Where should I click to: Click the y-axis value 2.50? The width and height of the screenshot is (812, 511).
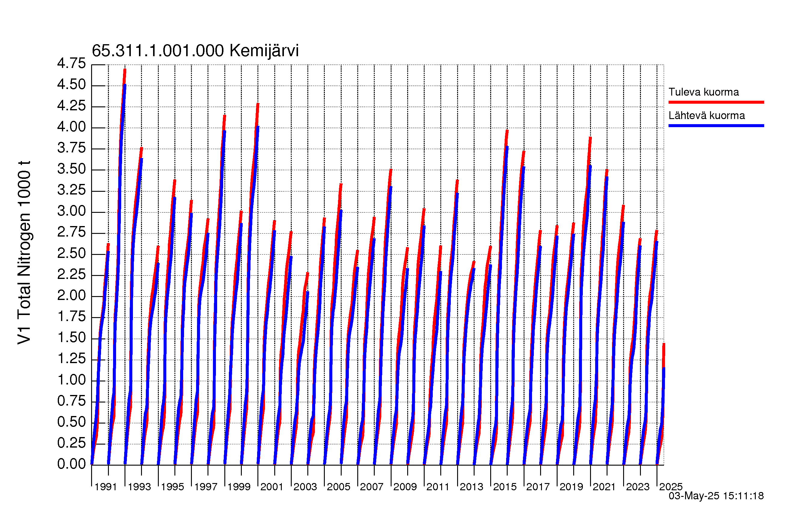[x=72, y=253]
